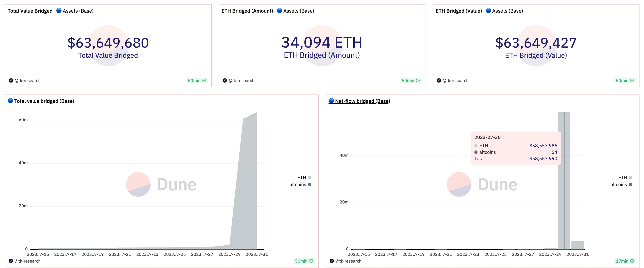The image size is (644, 268).
Task: Toggle the altcoins series in the Total value bridged legend
Action: [x=300, y=185]
